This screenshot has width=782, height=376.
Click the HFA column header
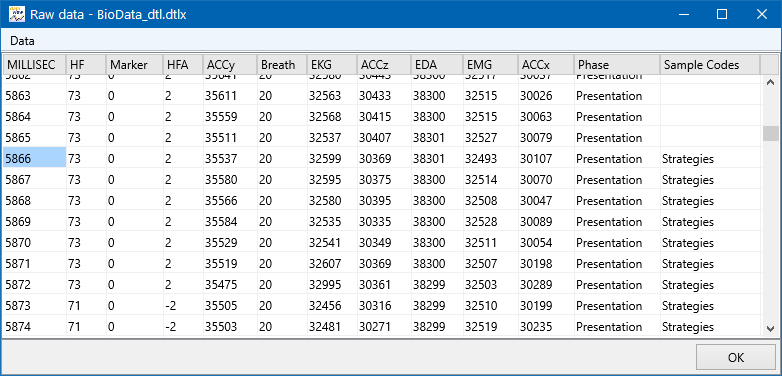tap(183, 65)
